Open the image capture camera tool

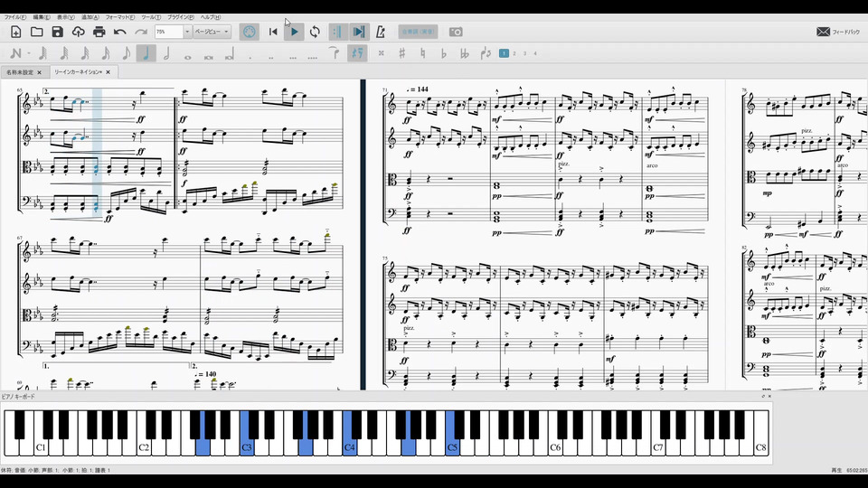coord(456,32)
